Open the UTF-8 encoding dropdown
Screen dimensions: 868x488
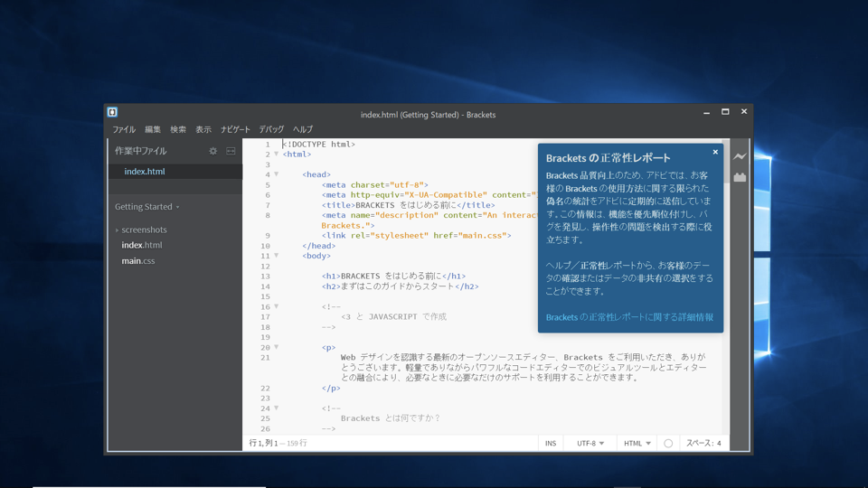click(x=590, y=443)
